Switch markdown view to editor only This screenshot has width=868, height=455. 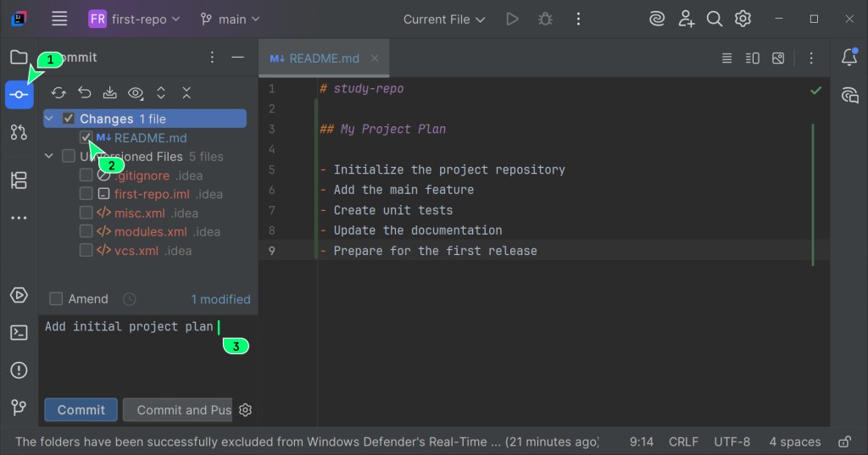[726, 58]
